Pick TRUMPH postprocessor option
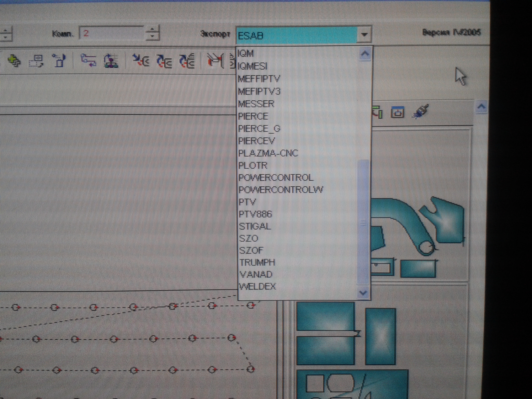This screenshot has height=399, width=532. pyautogui.click(x=257, y=262)
